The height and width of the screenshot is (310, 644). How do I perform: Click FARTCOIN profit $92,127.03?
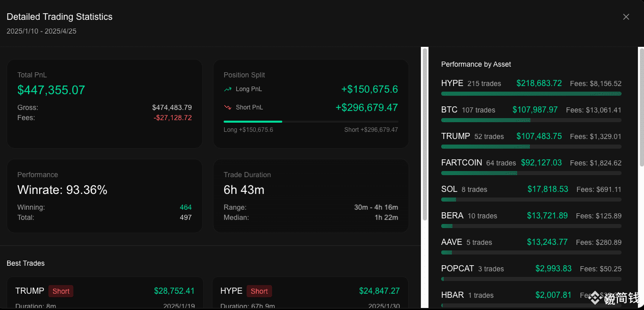[x=541, y=162]
